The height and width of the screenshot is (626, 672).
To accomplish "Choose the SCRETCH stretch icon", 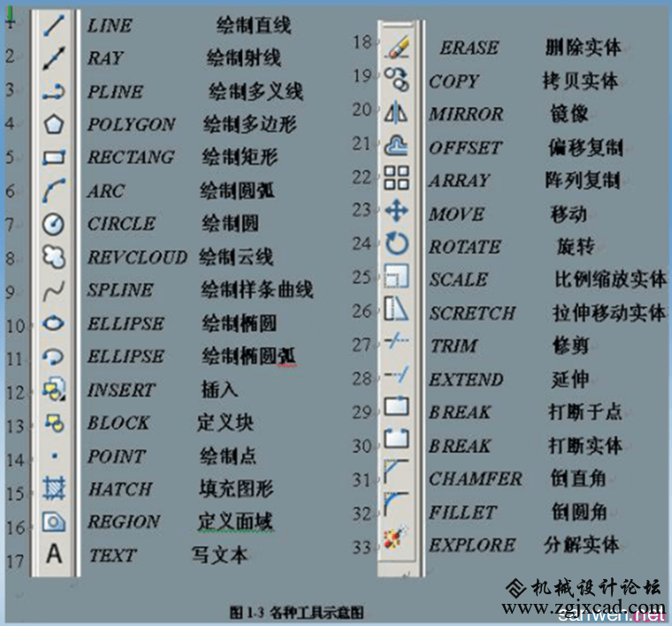I will [x=396, y=309].
